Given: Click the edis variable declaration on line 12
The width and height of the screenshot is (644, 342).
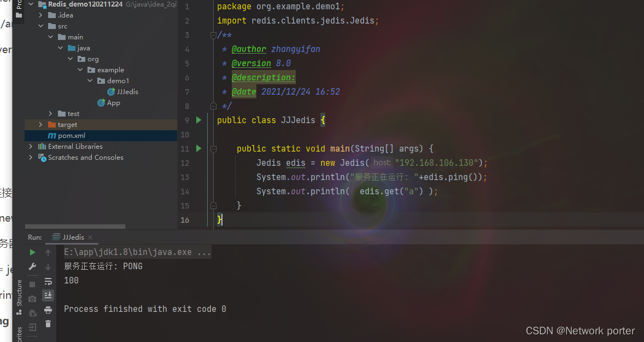Looking at the screenshot, I should click(296, 163).
